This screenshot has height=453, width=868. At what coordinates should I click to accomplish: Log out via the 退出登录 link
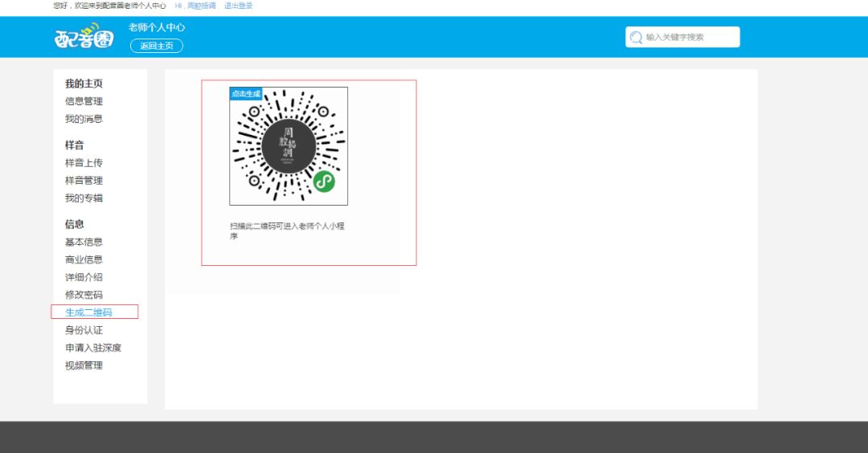[239, 6]
